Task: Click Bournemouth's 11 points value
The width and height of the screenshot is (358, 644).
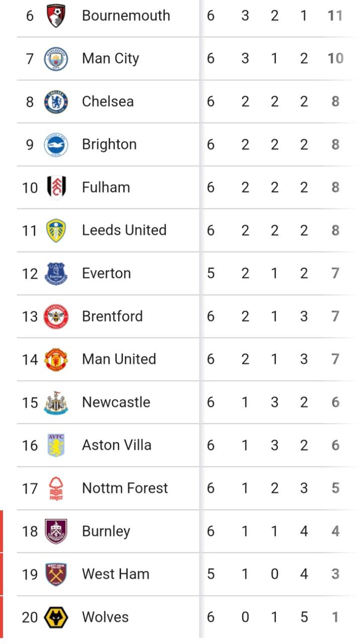Action: coord(335,16)
